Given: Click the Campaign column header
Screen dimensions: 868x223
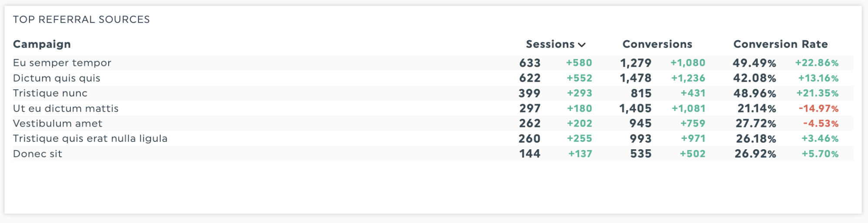Looking at the screenshot, I should (42, 44).
